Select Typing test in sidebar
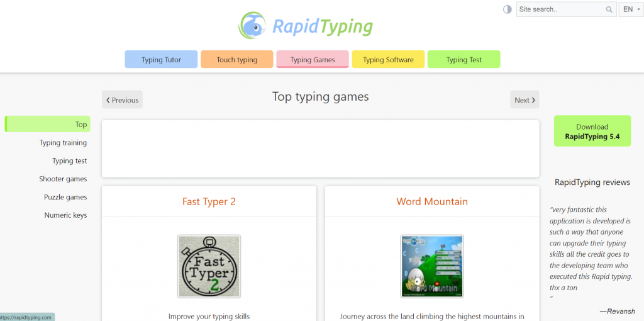The image size is (644, 321). [69, 160]
